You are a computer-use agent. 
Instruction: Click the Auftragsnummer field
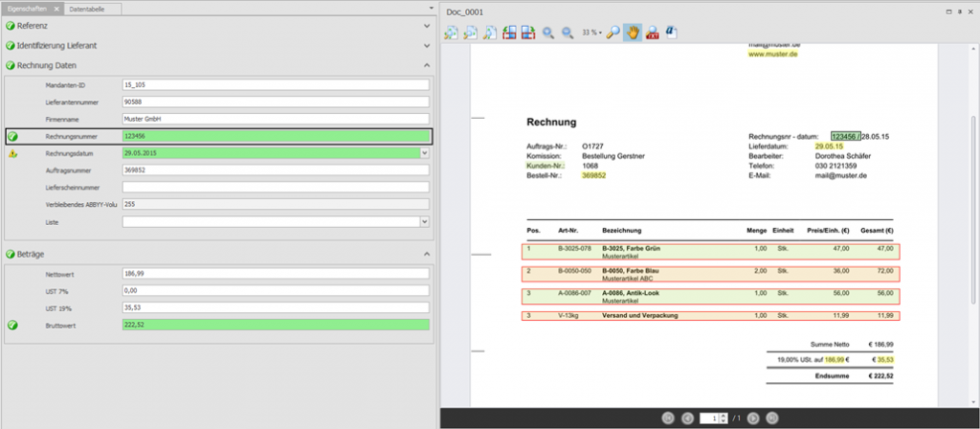point(276,170)
